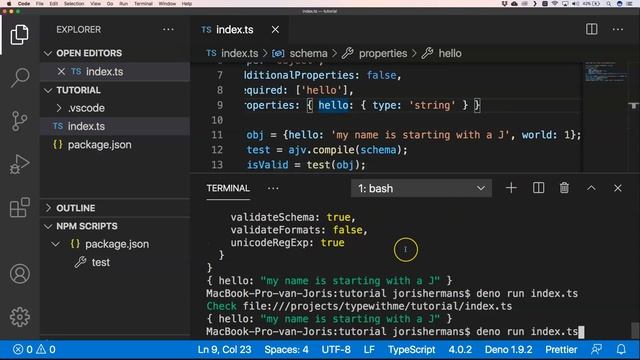Viewport: 640px width, 360px height.
Task: Collapse the OPEN EDITORS section
Action: pyautogui.click(x=89, y=53)
